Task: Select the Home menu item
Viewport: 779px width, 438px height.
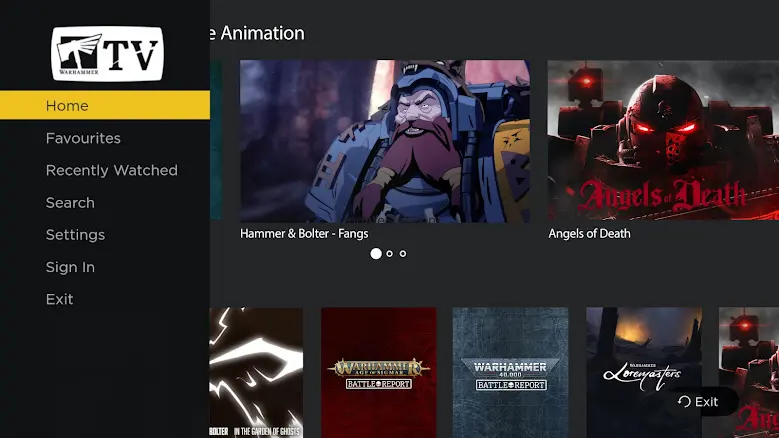Action: click(105, 105)
